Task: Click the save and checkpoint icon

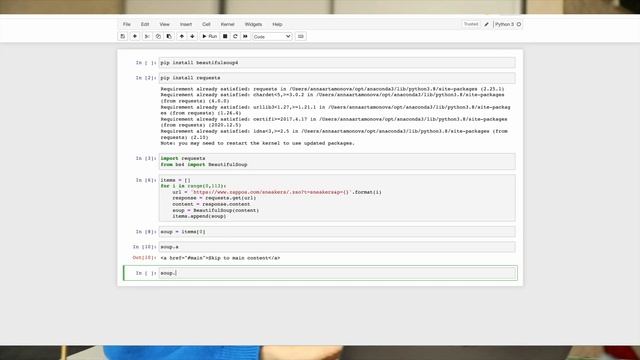Action: click(122, 36)
